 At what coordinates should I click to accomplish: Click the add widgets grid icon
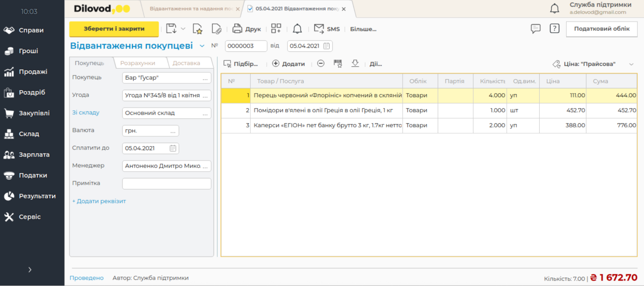coord(276,29)
